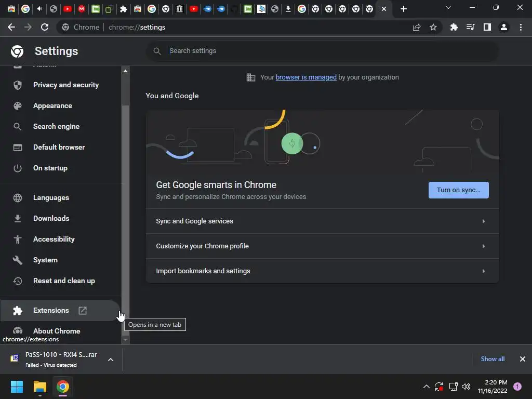Select Default browser in sidebar
The height and width of the screenshot is (399, 532).
(x=60, y=147)
